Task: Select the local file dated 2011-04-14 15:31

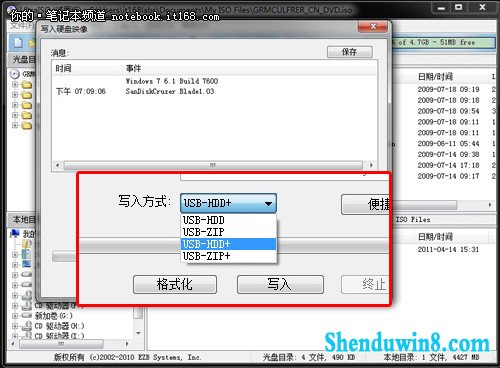Action: click(448, 249)
